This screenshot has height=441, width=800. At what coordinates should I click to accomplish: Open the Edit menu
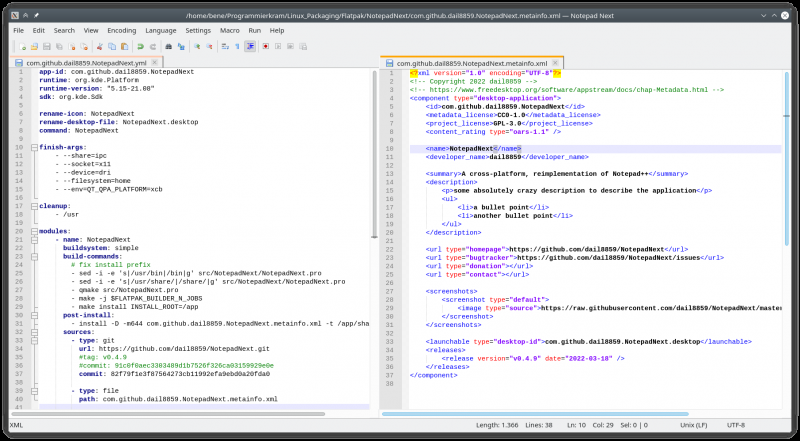pyautogui.click(x=39, y=31)
